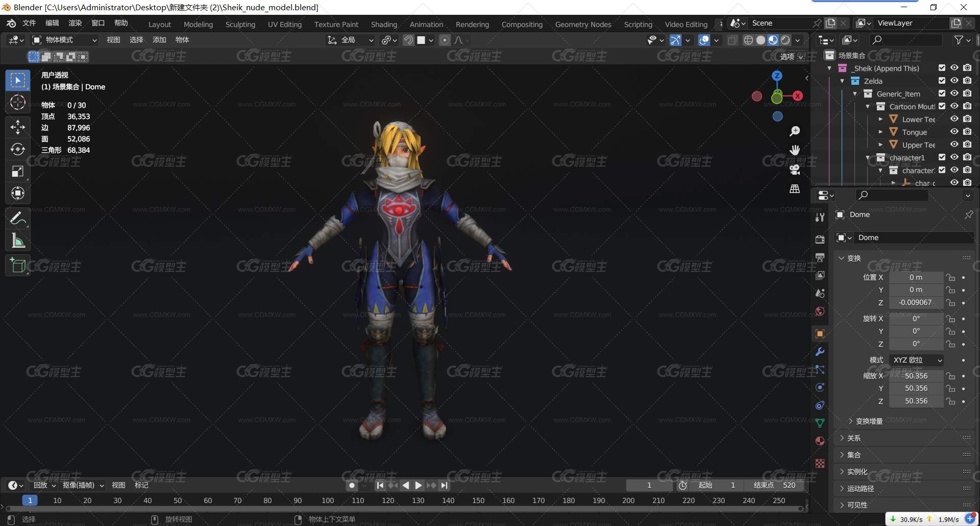Toggle the snapping magnet in the header
The height and width of the screenshot is (526, 980).
[408, 40]
